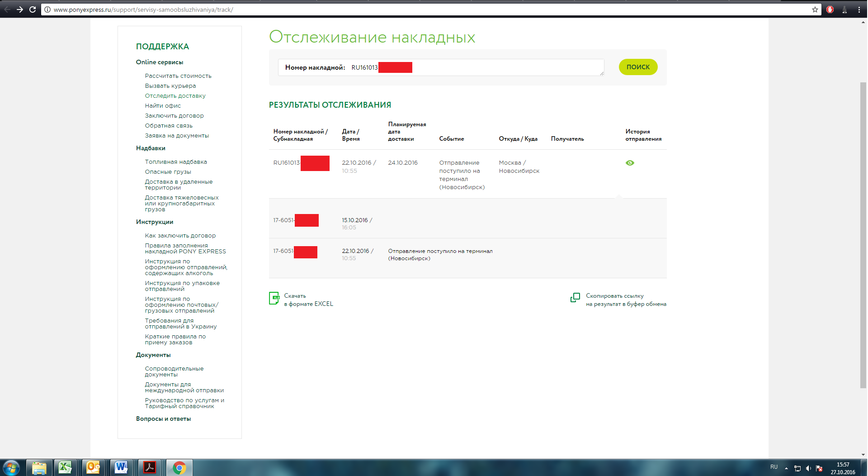
Task: Click Москва / Новосибирск route cell
Action: coord(519,167)
